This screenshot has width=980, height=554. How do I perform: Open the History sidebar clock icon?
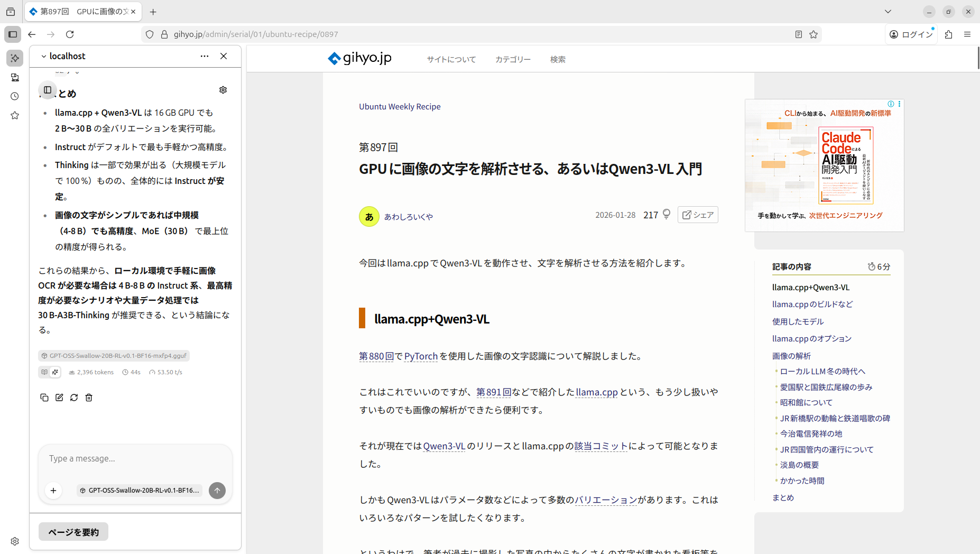click(x=15, y=97)
